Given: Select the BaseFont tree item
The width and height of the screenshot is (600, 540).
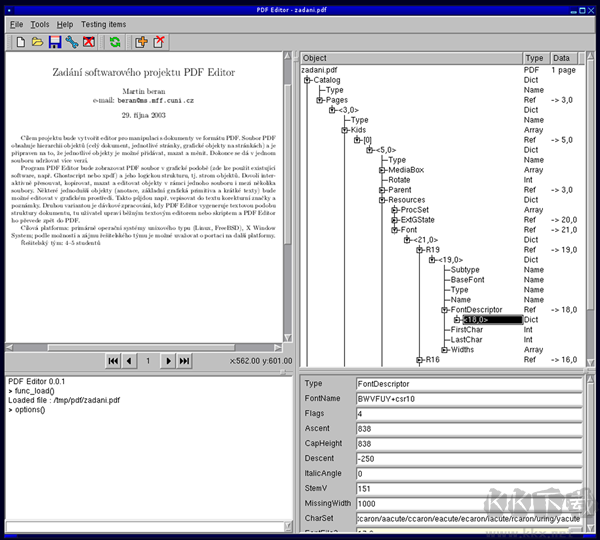Looking at the screenshot, I should tap(469, 280).
